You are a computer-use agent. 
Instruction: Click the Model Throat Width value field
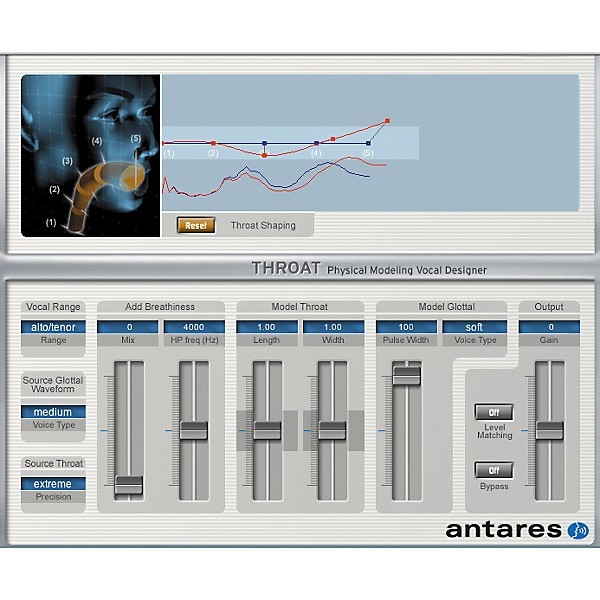333,327
